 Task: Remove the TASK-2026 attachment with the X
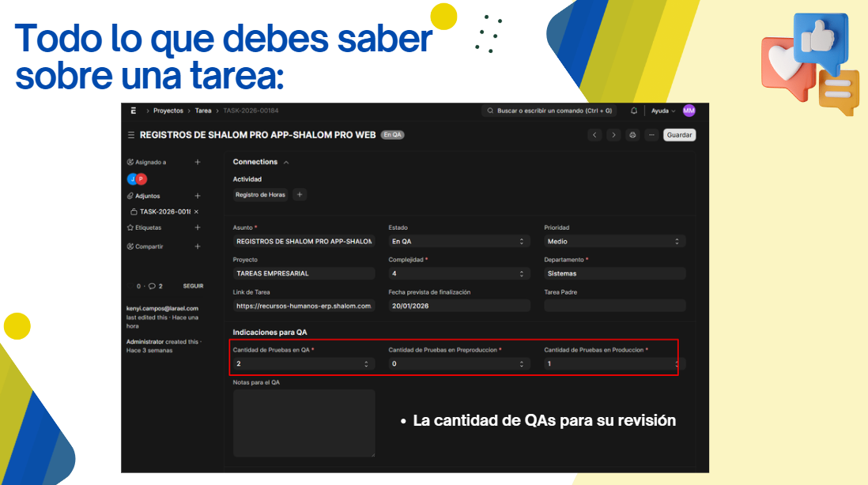[196, 212]
